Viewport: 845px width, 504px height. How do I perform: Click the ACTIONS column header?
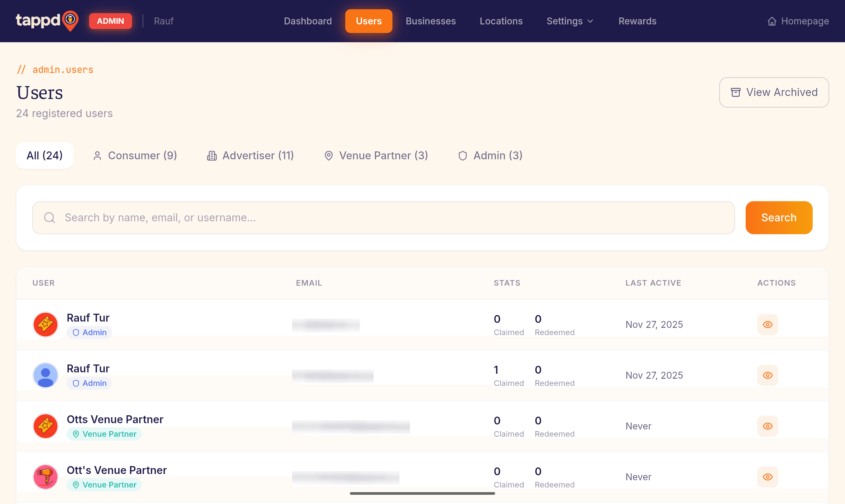tap(776, 283)
